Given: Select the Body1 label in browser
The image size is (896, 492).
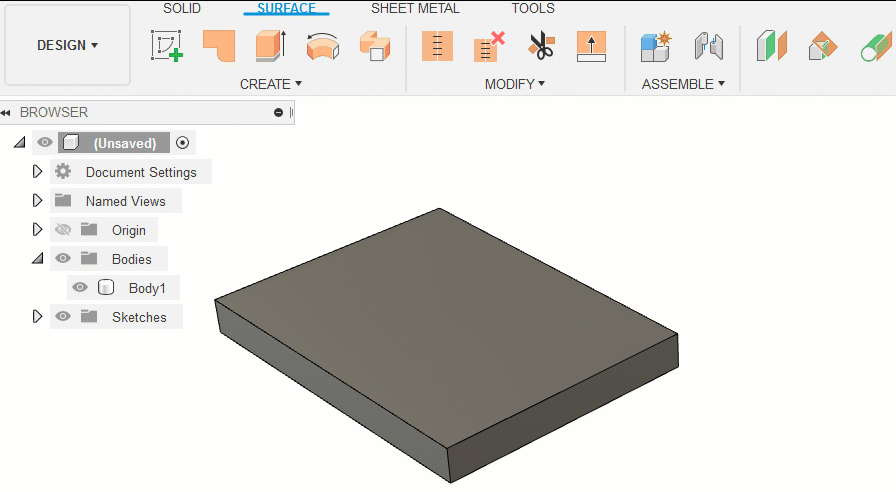Looking at the screenshot, I should [x=147, y=288].
